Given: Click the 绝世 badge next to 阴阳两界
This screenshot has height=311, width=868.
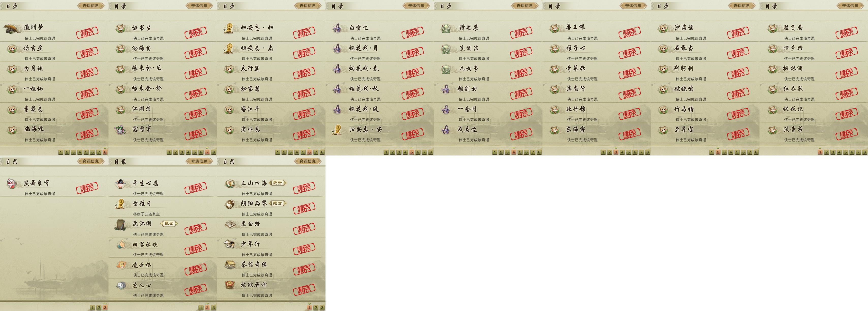Looking at the screenshot, I should (278, 203).
